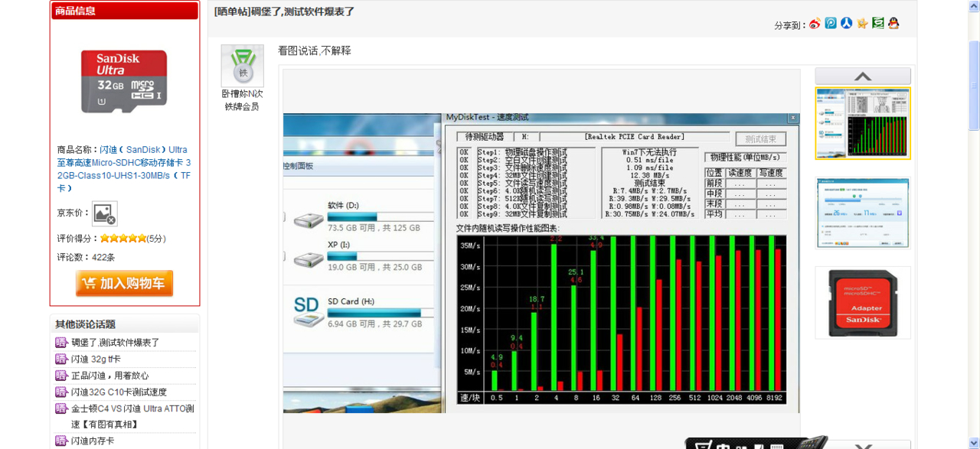Click the post title [晒单帖]碉堡了,测试软件爆表了

click(x=284, y=11)
